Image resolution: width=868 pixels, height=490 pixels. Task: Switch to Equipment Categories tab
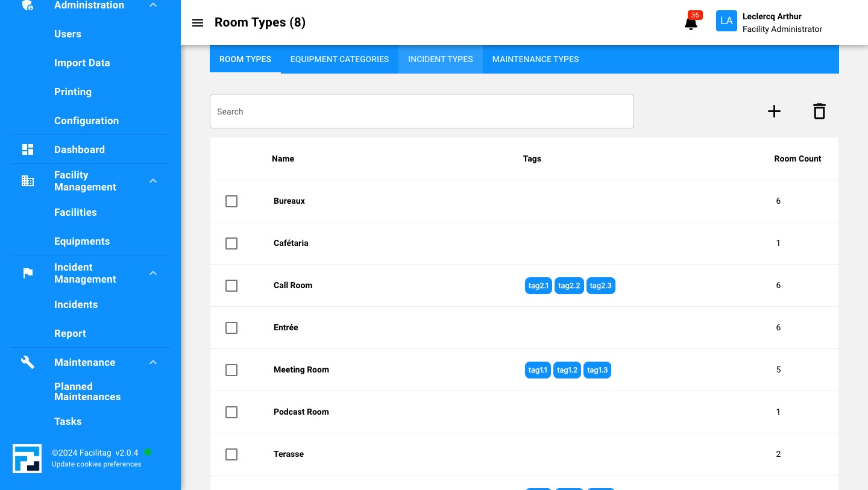339,59
